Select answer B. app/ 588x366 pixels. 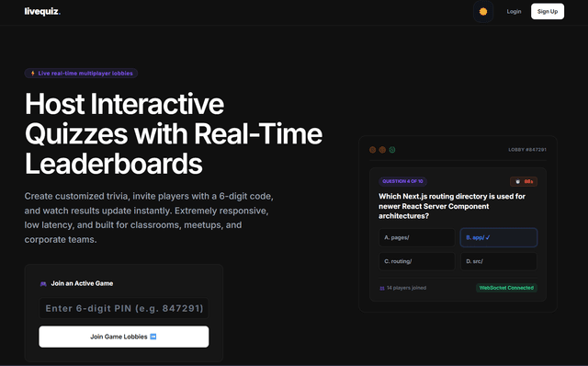coord(499,237)
